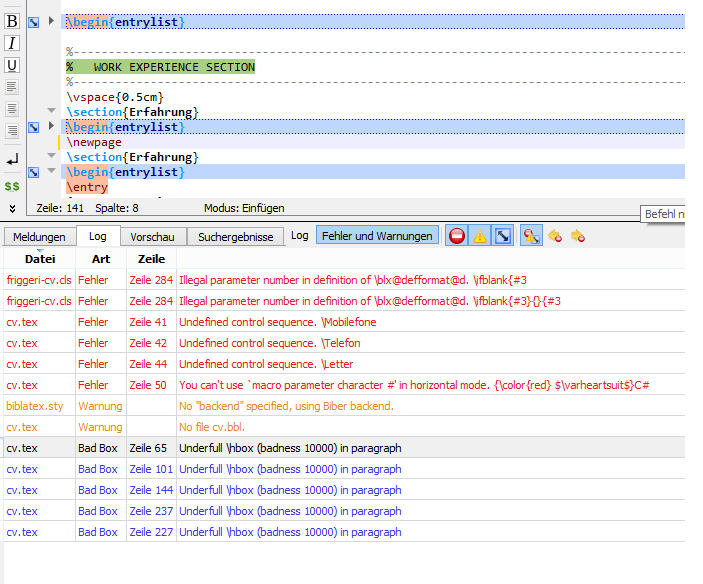
Task: Jump to the previous error arrow
Action: point(555,236)
